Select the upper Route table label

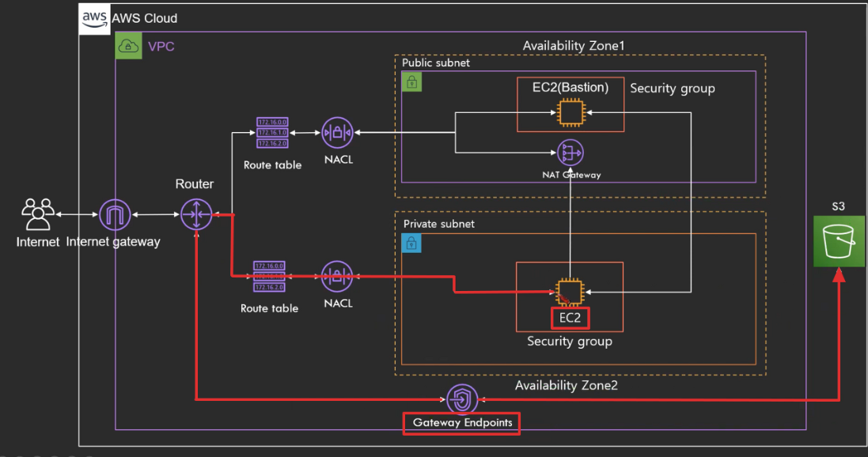click(x=272, y=165)
